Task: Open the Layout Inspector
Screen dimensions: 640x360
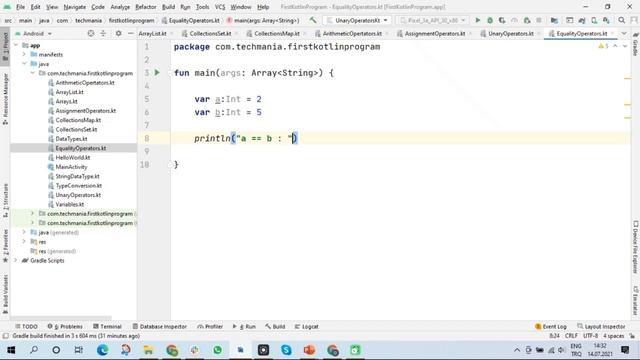Action: click(x=601, y=327)
